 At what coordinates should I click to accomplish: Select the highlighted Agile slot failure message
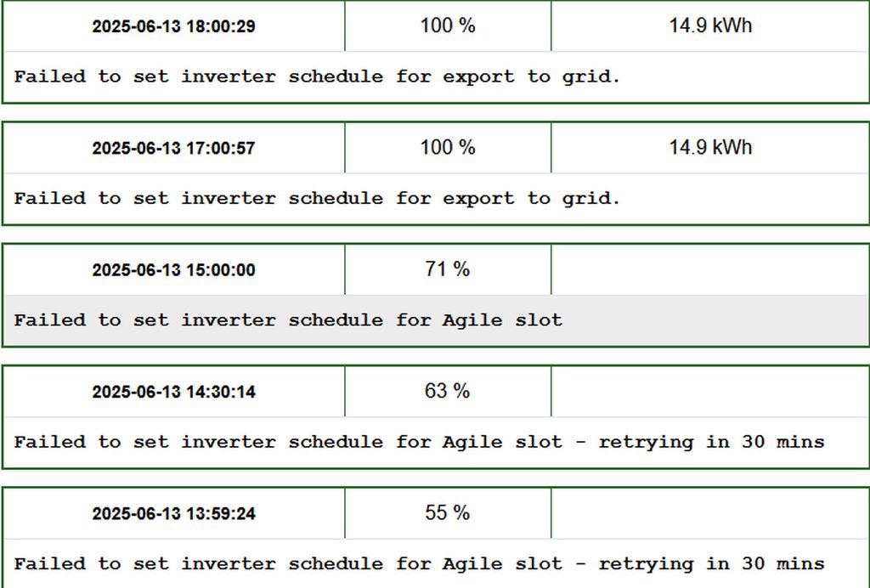click(288, 320)
